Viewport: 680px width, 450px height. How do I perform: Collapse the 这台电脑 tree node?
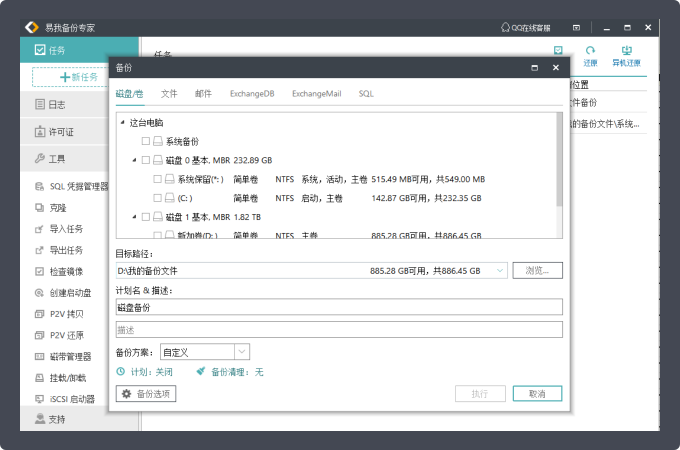point(122,123)
